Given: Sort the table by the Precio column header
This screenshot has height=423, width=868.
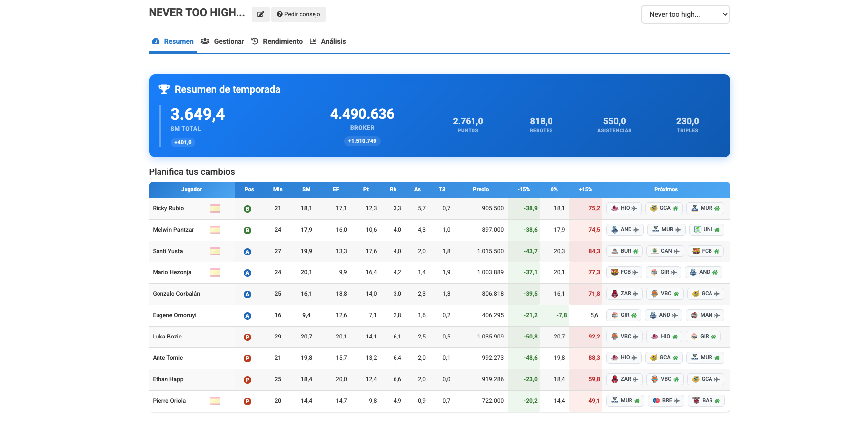Looking at the screenshot, I should point(480,189).
